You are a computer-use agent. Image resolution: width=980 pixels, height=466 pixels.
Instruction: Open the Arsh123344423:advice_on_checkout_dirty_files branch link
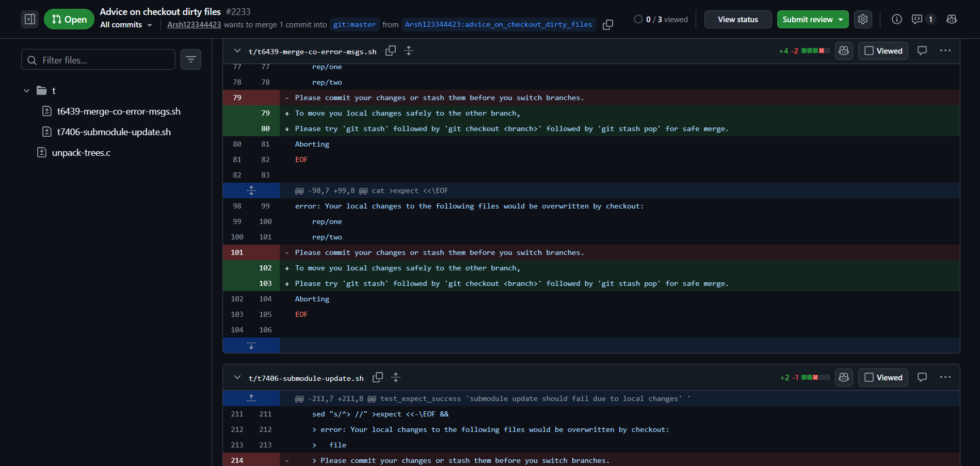499,24
